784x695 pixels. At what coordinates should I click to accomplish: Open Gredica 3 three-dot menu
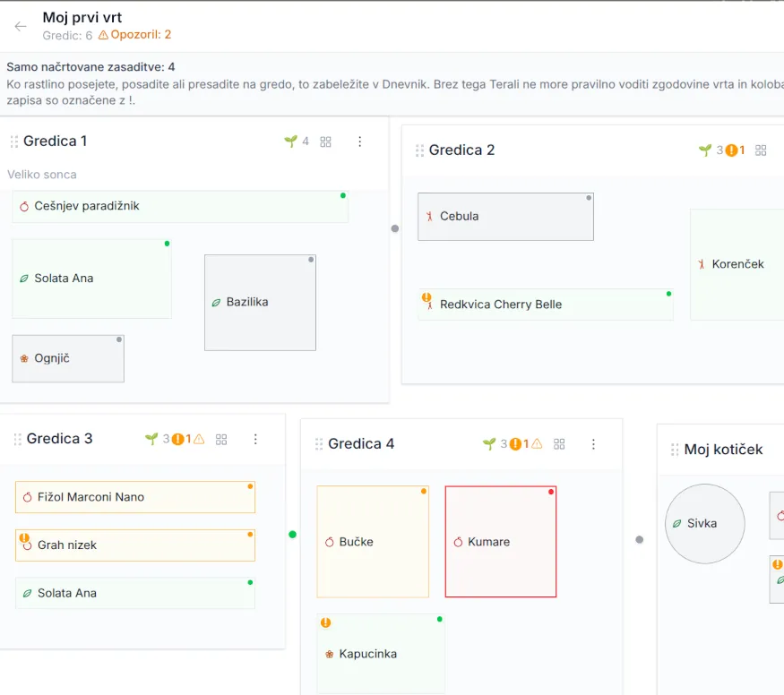(x=255, y=439)
